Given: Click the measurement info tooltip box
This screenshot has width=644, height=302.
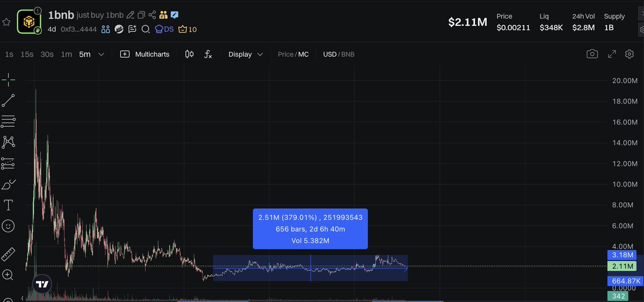Looking at the screenshot, I should pos(310,229).
